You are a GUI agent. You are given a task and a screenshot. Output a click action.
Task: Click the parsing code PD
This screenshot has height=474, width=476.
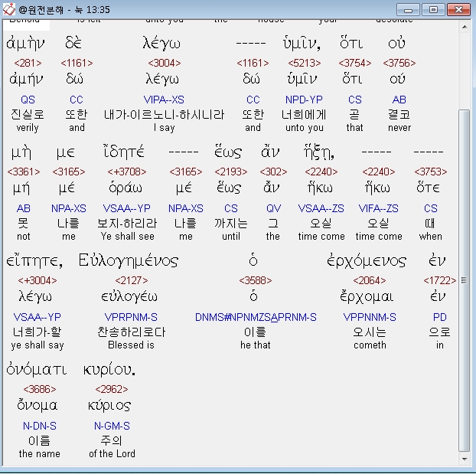(x=439, y=317)
